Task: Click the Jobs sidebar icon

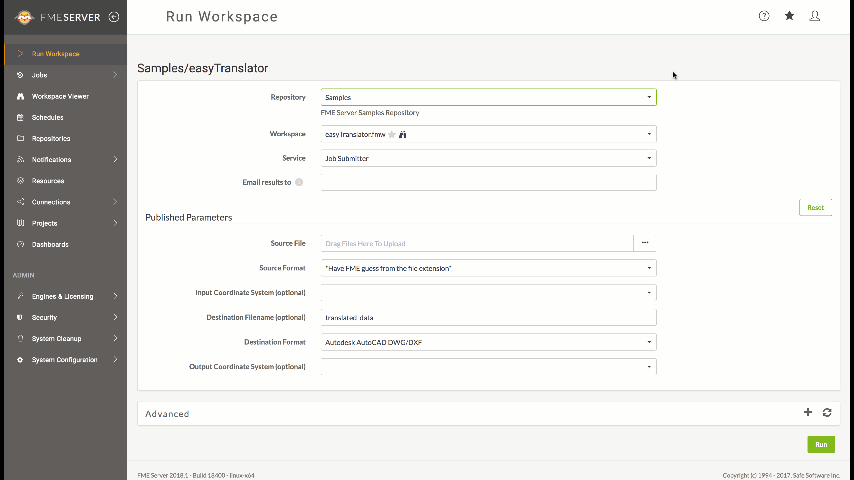Action: (x=20, y=75)
